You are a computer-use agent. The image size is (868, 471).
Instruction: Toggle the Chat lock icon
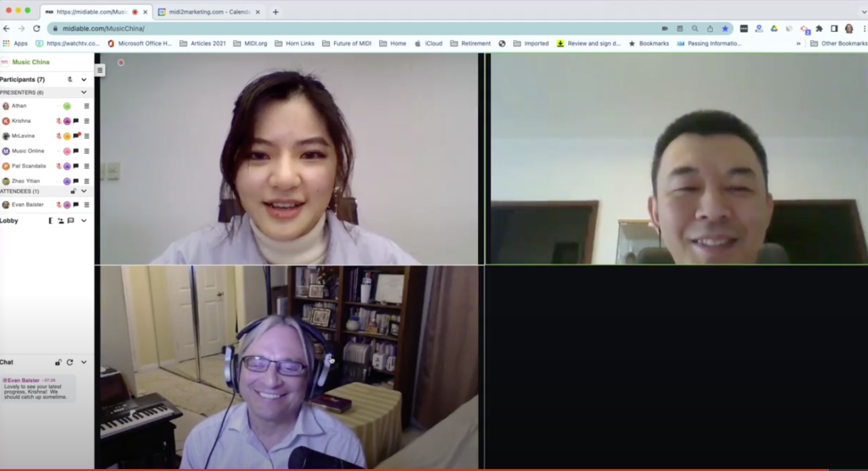point(58,362)
